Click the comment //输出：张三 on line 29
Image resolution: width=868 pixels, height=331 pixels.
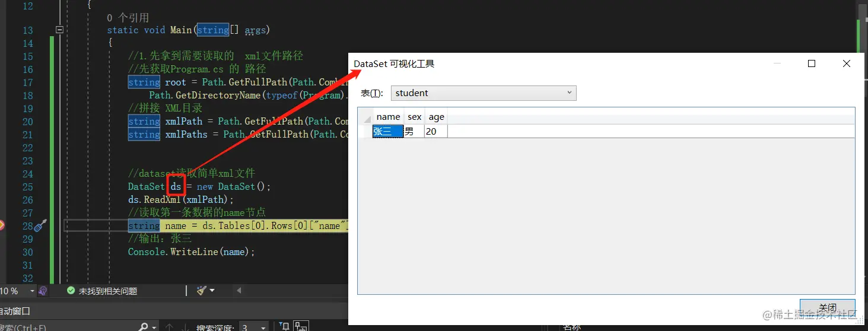(x=160, y=238)
